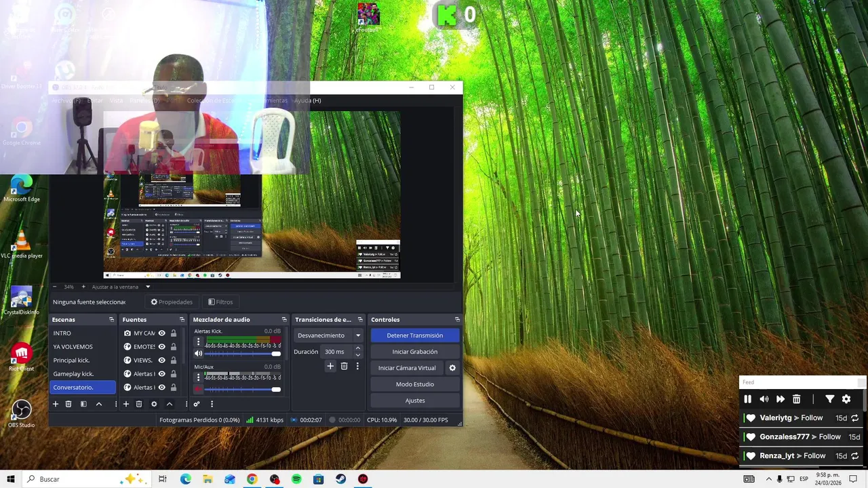Open advanced audio properties gears icon

click(197, 404)
